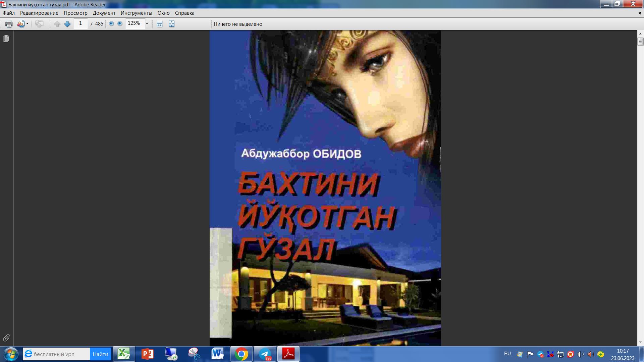Click the zoom out minus button
The height and width of the screenshot is (362, 644).
click(111, 24)
